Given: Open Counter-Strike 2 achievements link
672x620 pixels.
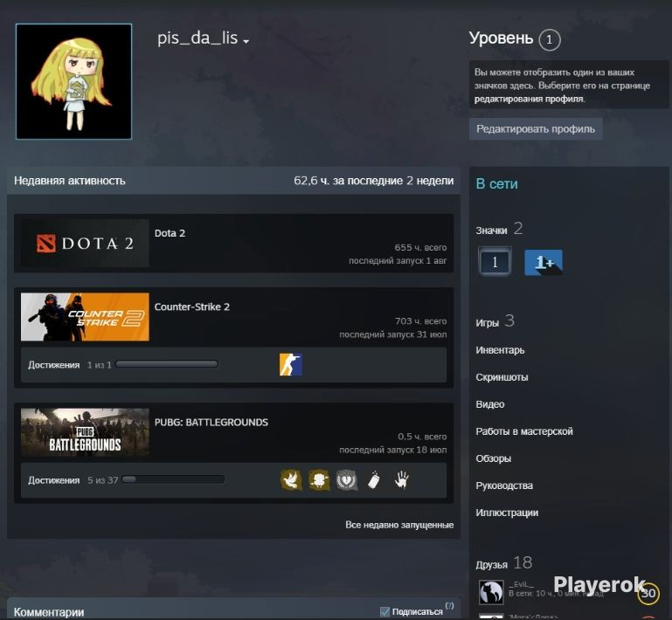Looking at the screenshot, I should 53,365.
